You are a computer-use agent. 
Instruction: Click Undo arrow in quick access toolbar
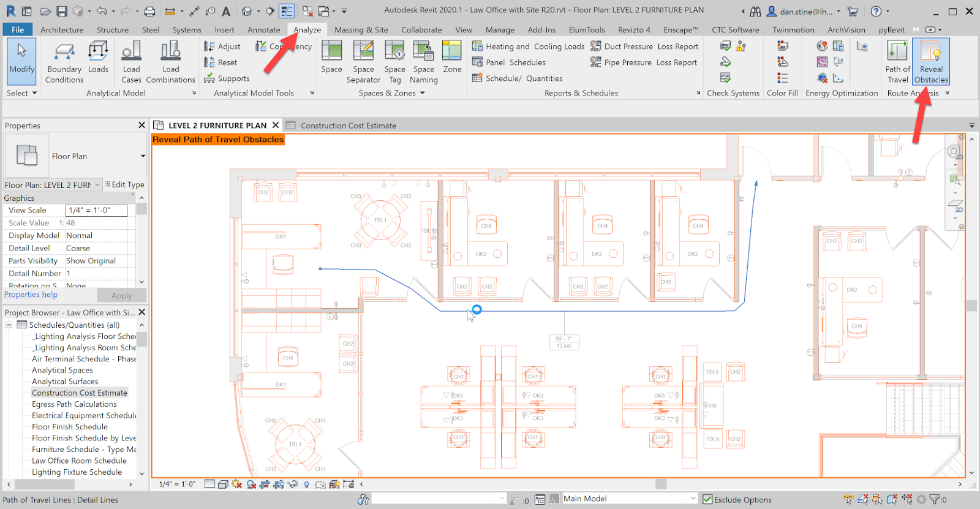point(102,11)
